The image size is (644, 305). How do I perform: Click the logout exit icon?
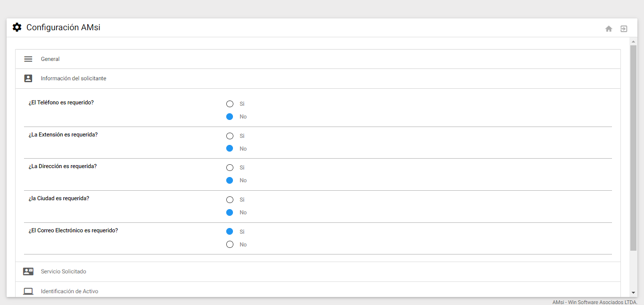point(624,29)
